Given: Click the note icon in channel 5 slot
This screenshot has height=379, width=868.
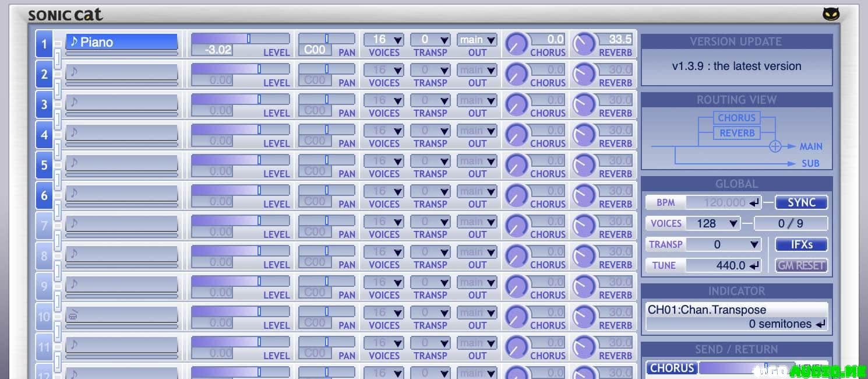Looking at the screenshot, I should (74, 163).
